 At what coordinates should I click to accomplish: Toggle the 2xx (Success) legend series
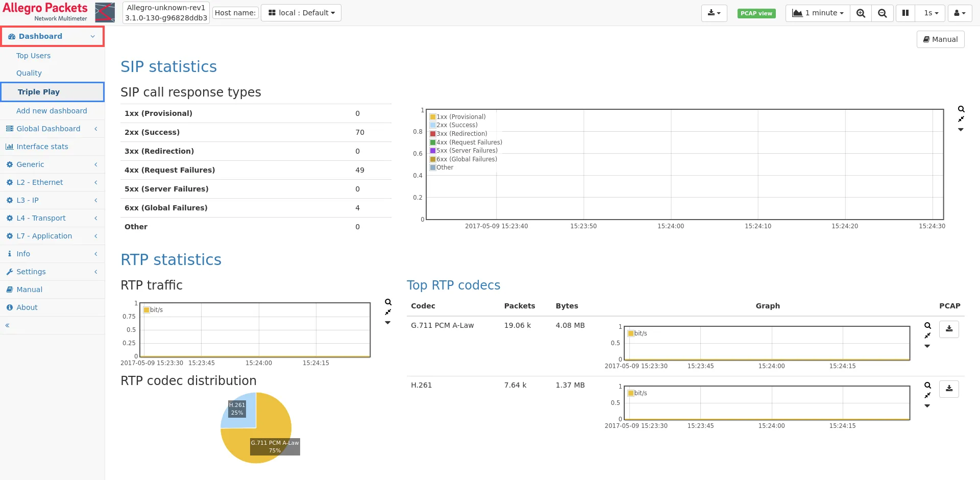click(456, 125)
